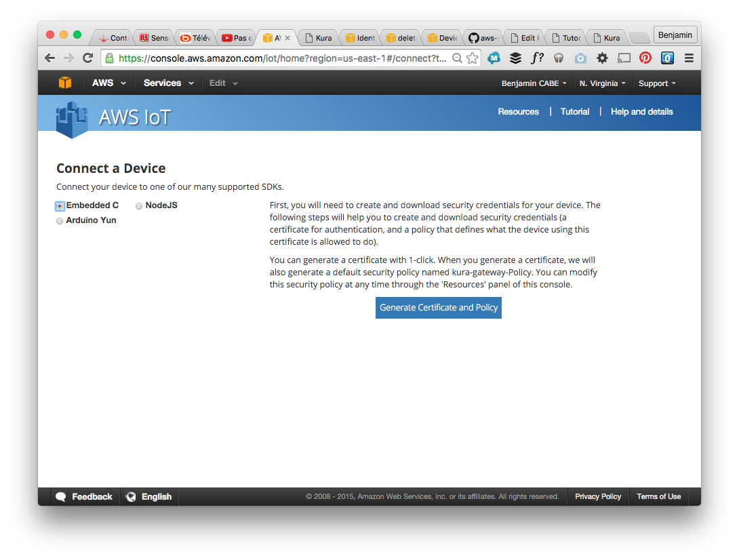Select the NodeJS SDK option
Screen dimensions: 739x560
(139, 206)
